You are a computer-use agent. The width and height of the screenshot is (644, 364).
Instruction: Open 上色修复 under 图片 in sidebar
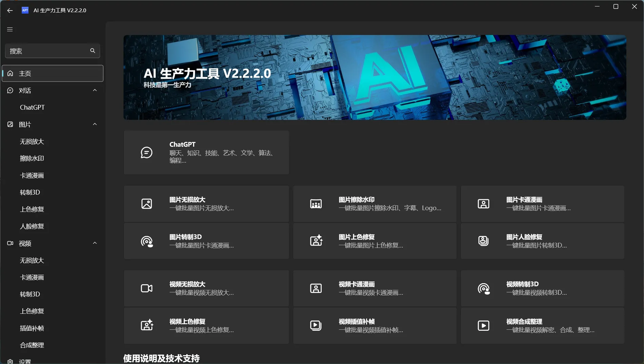pos(32,209)
